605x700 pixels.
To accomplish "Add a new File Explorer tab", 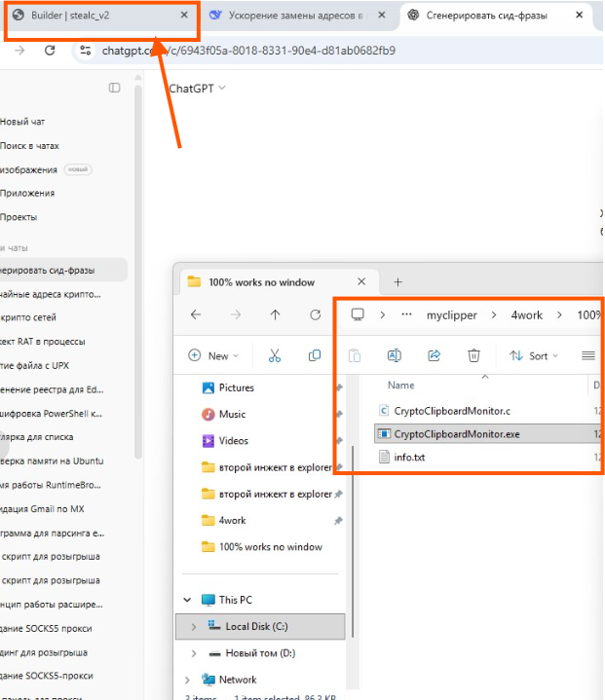I will [x=397, y=281].
